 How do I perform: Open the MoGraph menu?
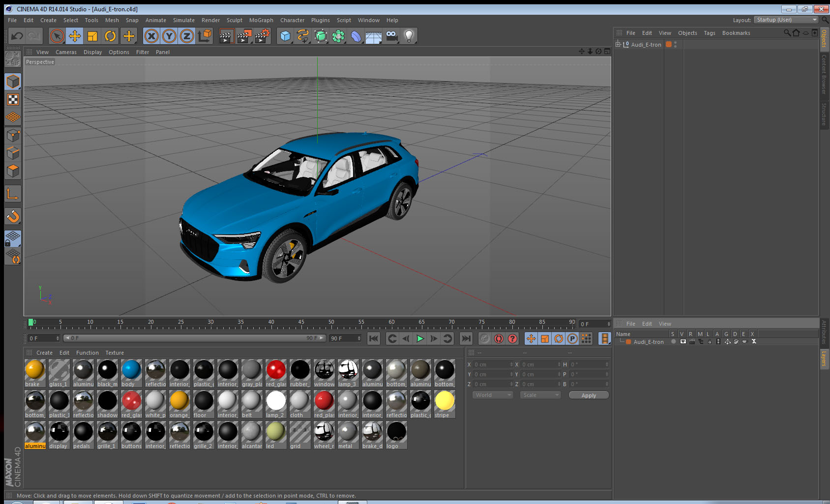tap(261, 20)
